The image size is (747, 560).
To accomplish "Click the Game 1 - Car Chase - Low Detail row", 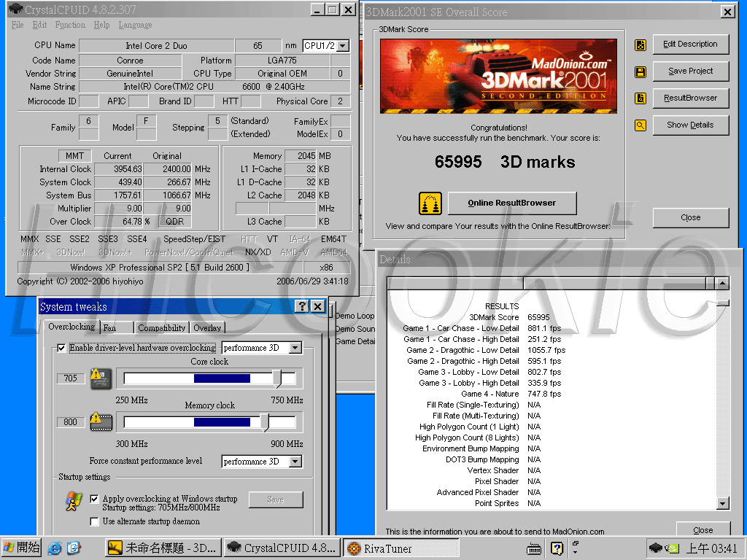I will [x=482, y=329].
